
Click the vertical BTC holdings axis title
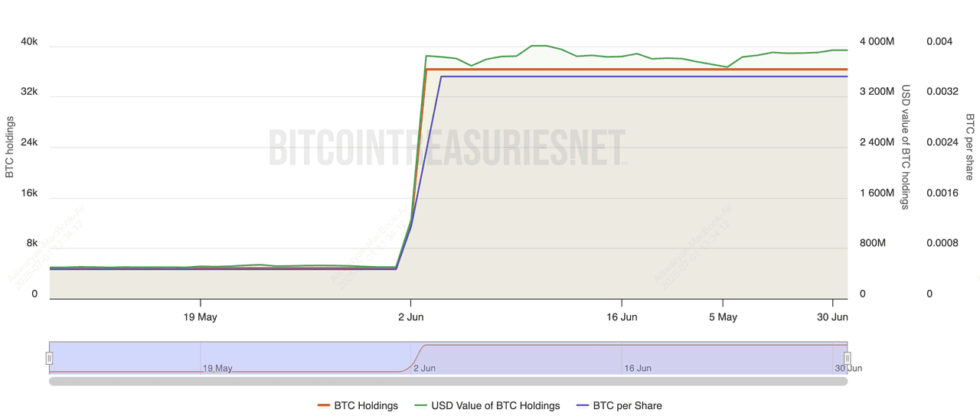[10, 147]
